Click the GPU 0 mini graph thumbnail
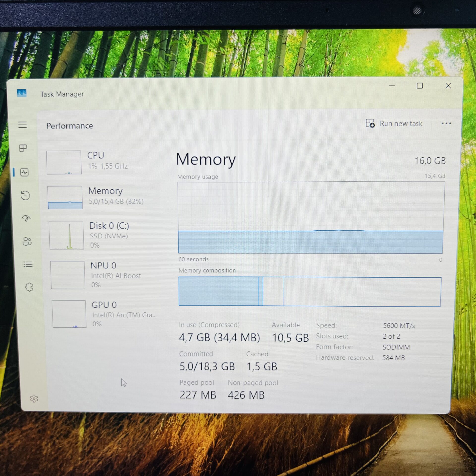Viewport: 476px width, 476px height. pyautogui.click(x=69, y=314)
